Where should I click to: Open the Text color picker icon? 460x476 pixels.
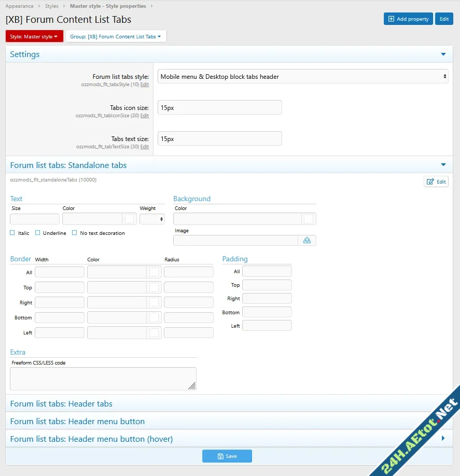(130, 219)
